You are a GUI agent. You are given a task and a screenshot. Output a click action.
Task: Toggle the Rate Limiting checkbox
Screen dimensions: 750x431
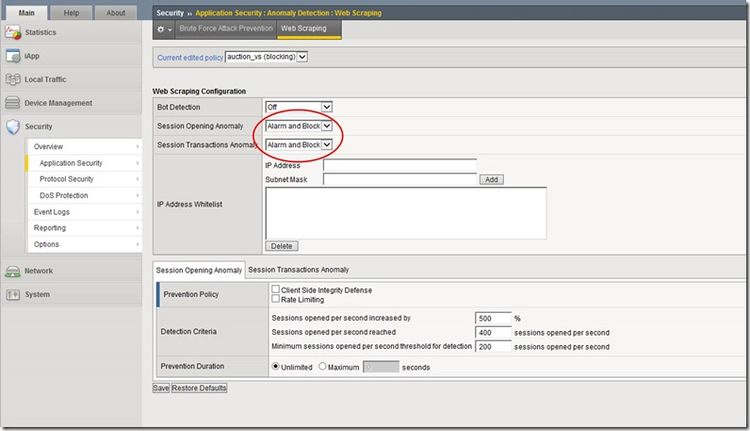[x=276, y=299]
